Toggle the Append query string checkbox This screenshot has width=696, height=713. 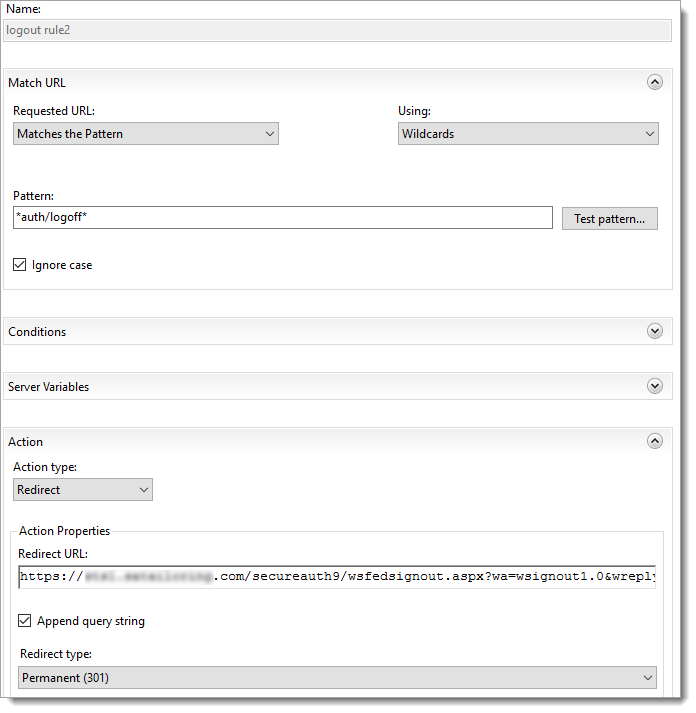pyautogui.click(x=25, y=621)
